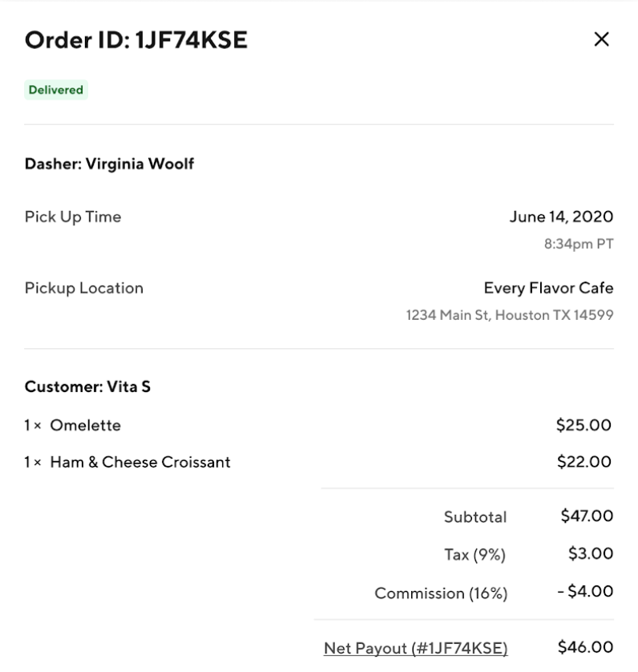Click the 8:34pm PT pickup time
Screen dimensions: 638x672
click(579, 245)
